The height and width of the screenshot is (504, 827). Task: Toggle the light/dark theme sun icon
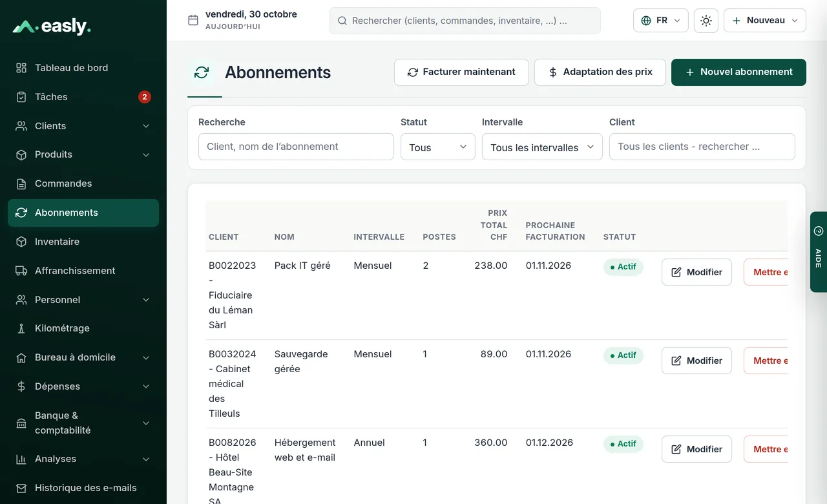click(x=706, y=21)
